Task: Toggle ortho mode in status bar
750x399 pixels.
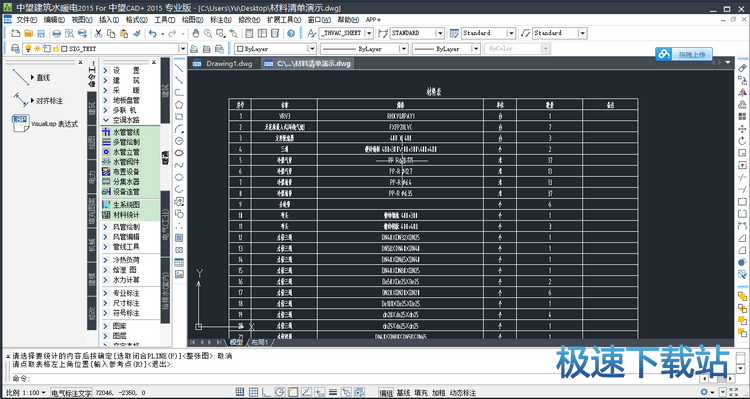Action: click(x=266, y=392)
